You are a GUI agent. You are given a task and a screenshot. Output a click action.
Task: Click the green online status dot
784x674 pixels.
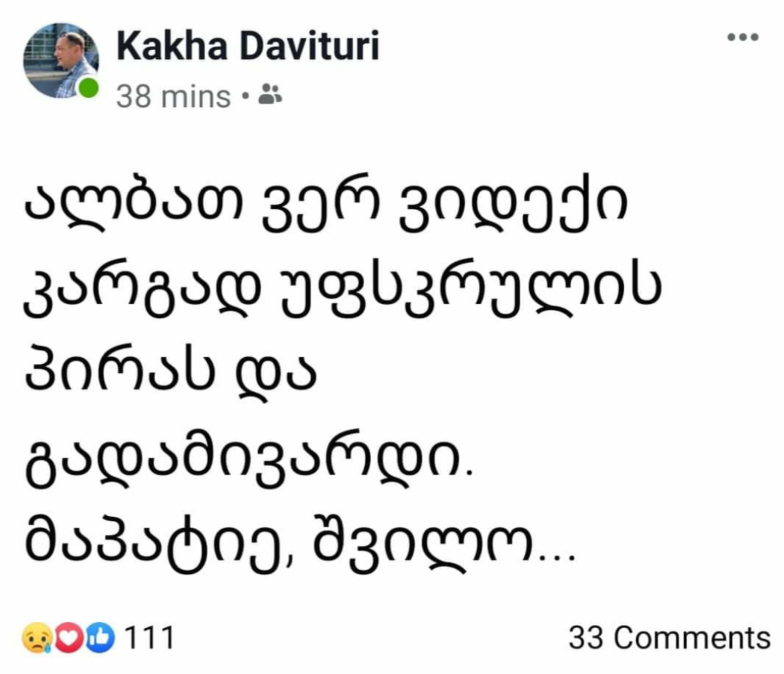[x=88, y=88]
